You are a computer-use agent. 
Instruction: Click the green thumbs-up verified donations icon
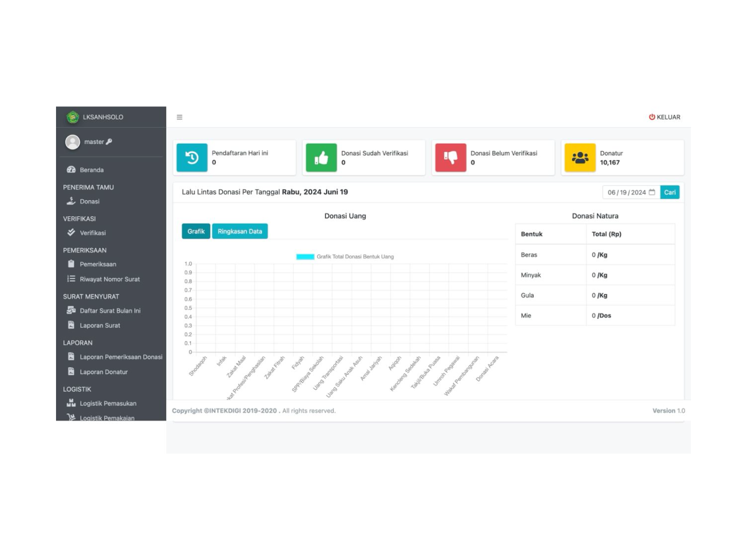321,158
